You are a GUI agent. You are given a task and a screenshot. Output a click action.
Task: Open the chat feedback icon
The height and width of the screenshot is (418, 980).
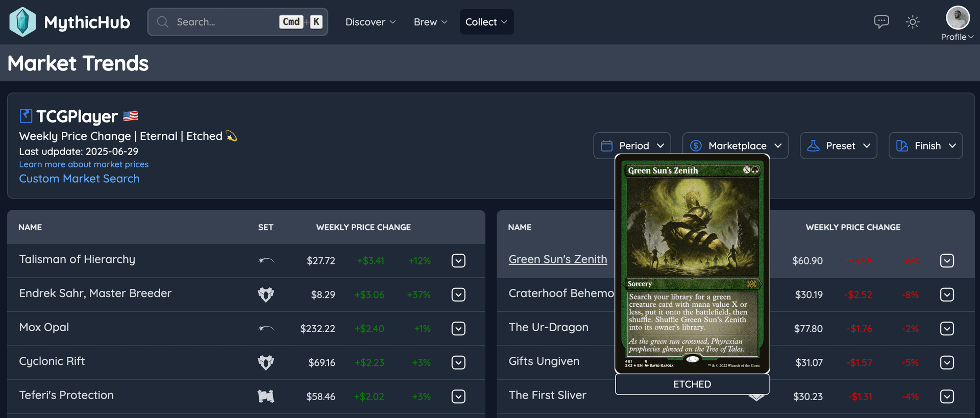click(x=881, y=21)
